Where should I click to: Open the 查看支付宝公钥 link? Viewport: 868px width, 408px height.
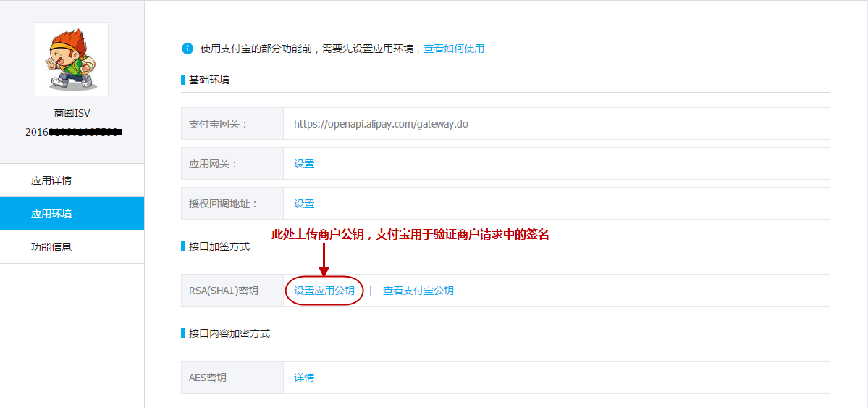coord(418,291)
